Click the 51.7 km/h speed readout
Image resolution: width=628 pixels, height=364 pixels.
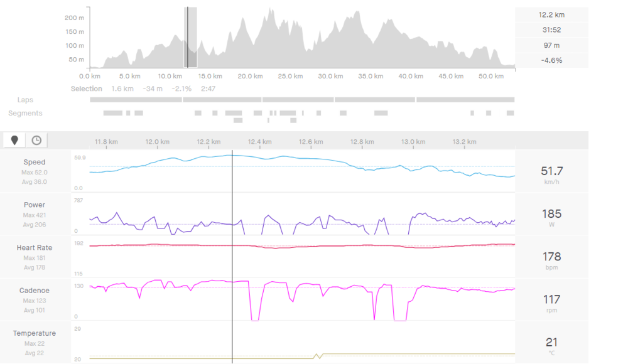click(x=551, y=171)
